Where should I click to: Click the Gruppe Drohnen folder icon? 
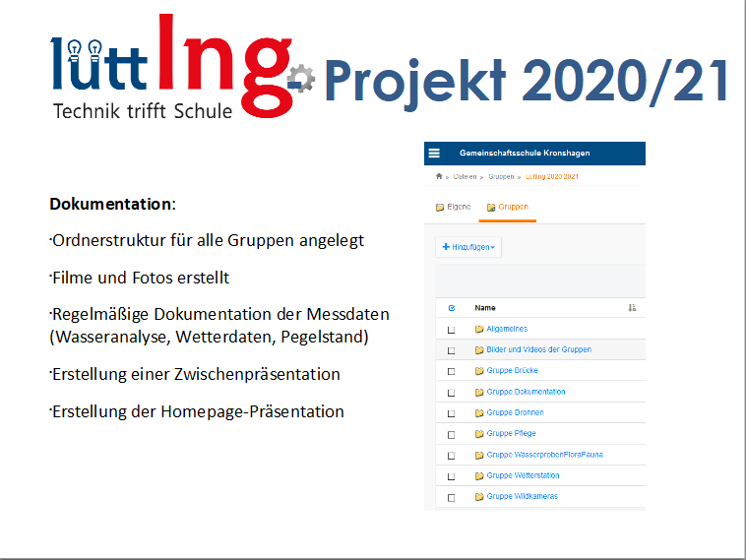479,412
